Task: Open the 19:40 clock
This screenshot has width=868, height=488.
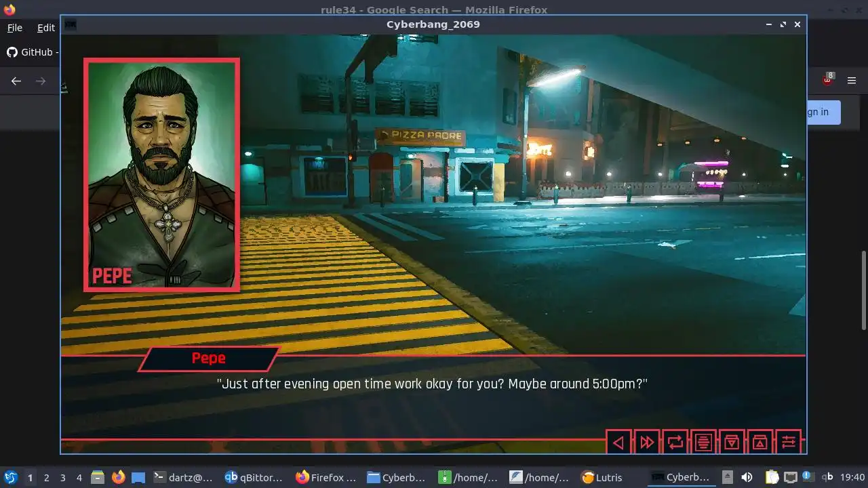Action: 852,477
